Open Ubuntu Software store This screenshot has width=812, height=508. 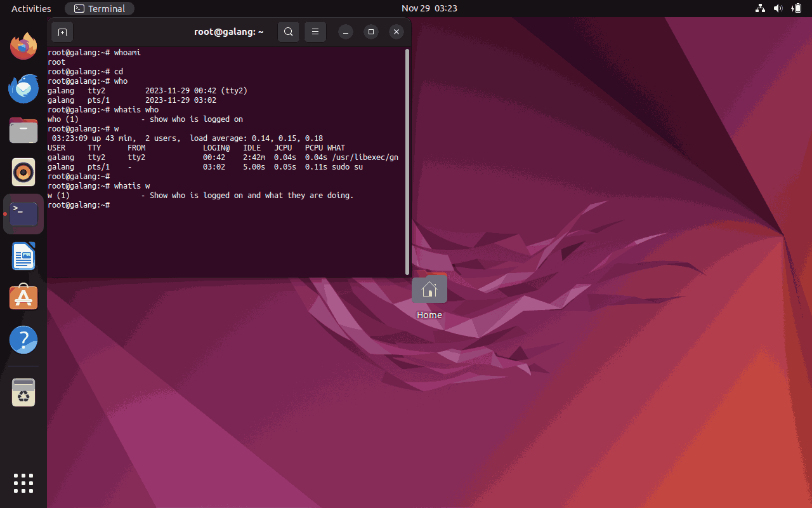23,298
